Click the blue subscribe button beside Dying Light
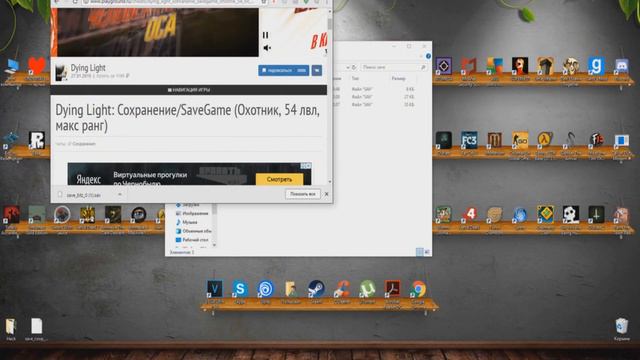The image size is (640, 360). [284, 71]
